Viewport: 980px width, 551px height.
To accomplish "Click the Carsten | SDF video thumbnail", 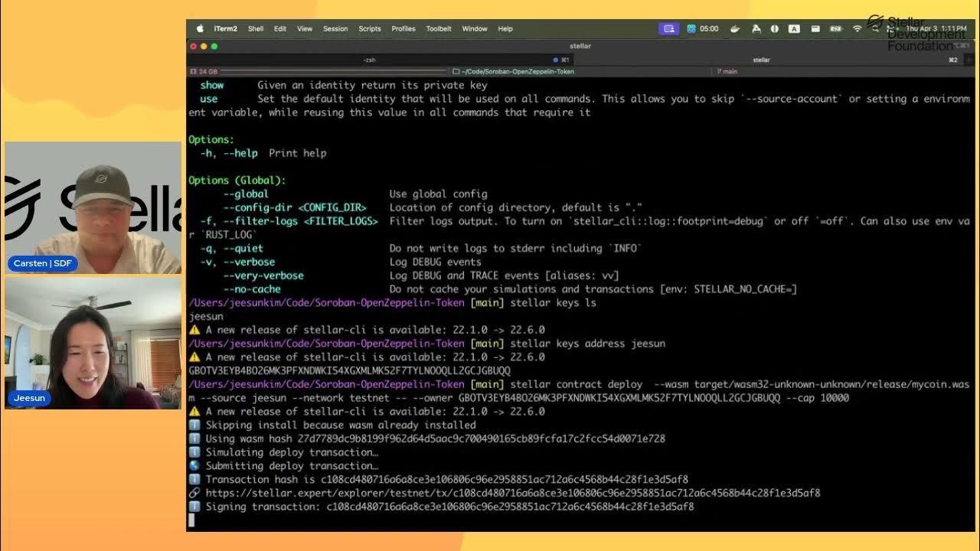I will 93,207.
